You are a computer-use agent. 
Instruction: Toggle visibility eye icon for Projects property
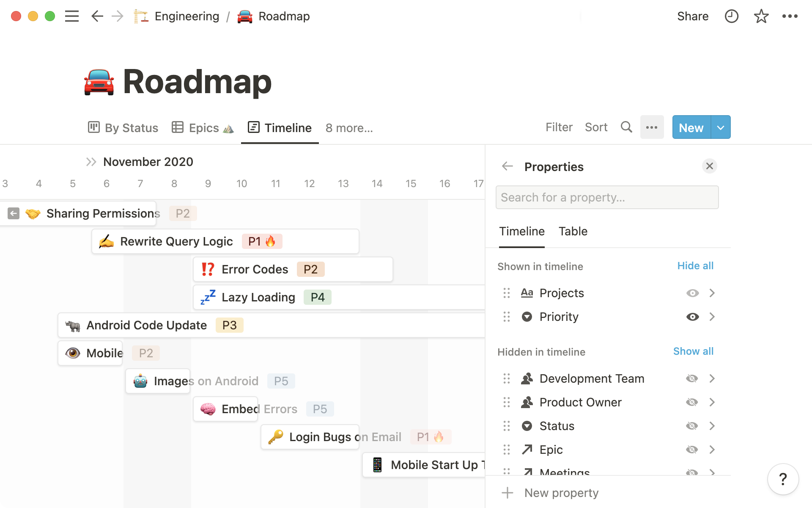click(x=692, y=293)
